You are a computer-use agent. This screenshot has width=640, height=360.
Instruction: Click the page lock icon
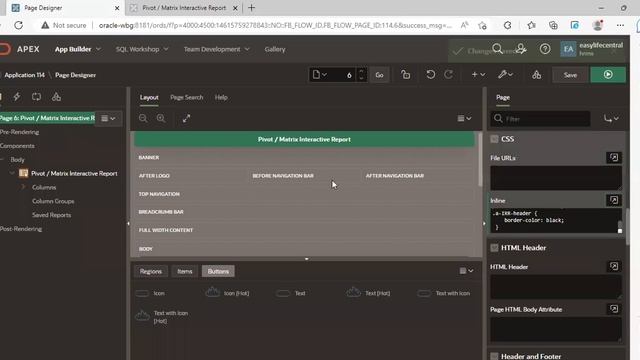405,75
